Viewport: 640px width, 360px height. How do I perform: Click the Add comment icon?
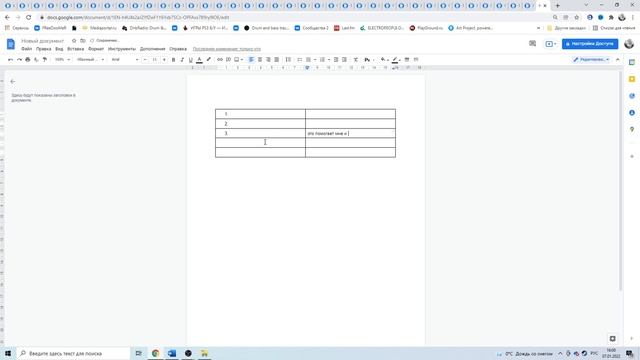pyautogui.click(x=229, y=60)
